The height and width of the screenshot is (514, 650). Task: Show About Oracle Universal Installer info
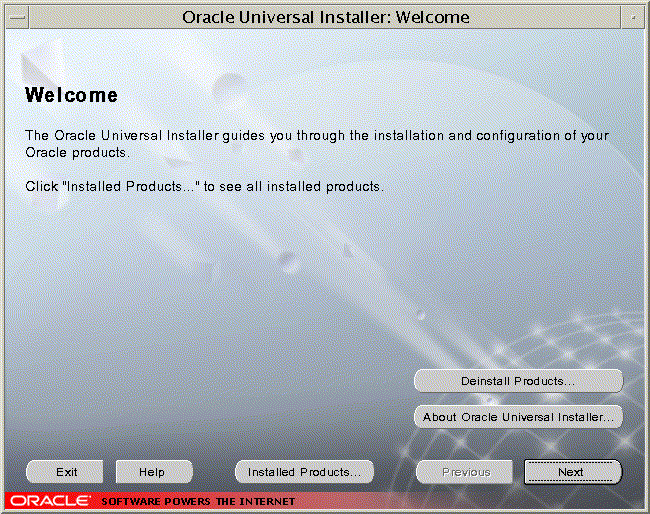(518, 417)
